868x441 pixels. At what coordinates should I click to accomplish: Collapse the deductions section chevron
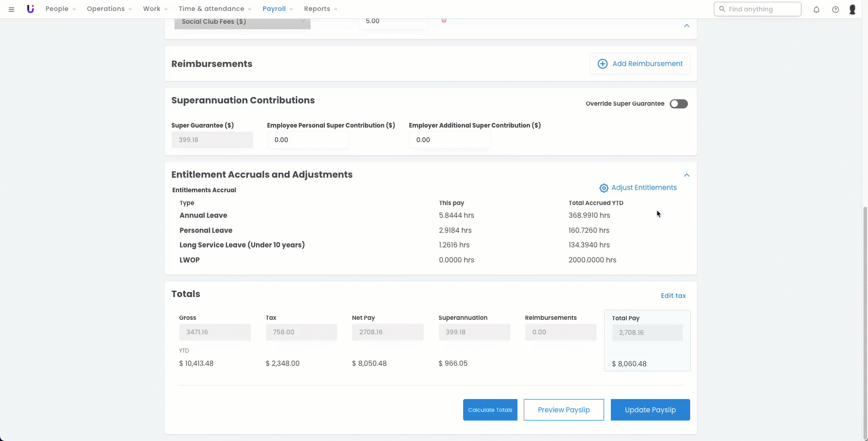[687, 26]
